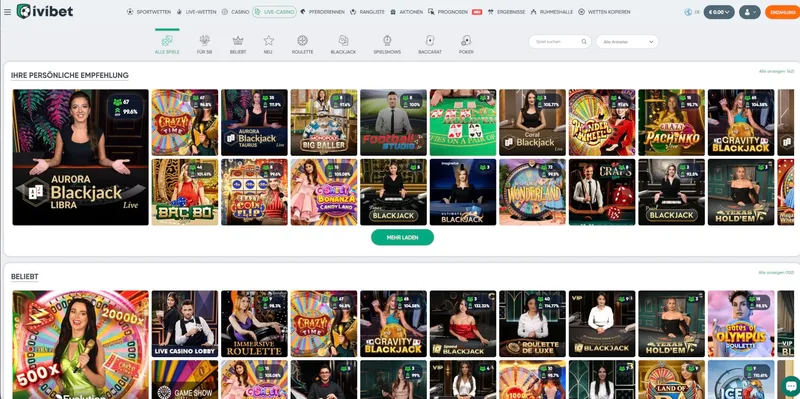800x399 pixels.
Task: Open Rangliste page
Action: (367, 12)
